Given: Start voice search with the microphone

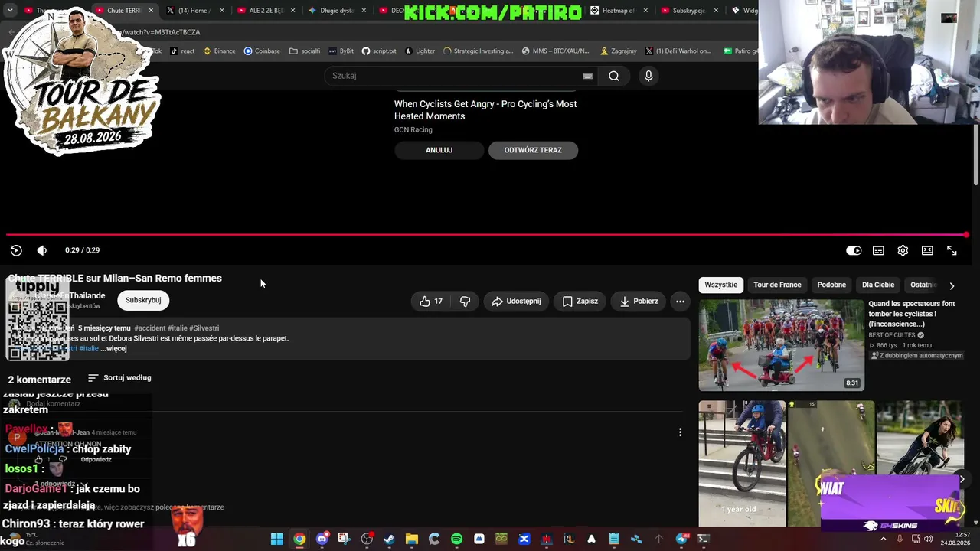Looking at the screenshot, I should click(648, 76).
